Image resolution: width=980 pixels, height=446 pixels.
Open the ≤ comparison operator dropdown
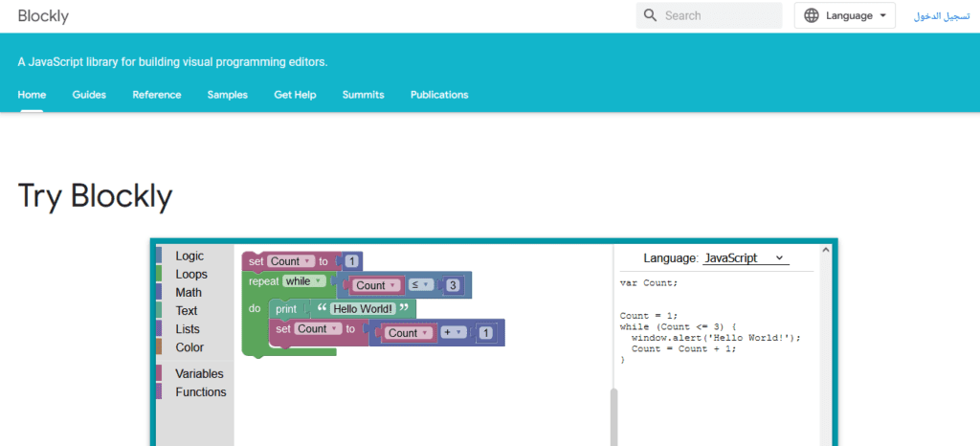click(421, 285)
